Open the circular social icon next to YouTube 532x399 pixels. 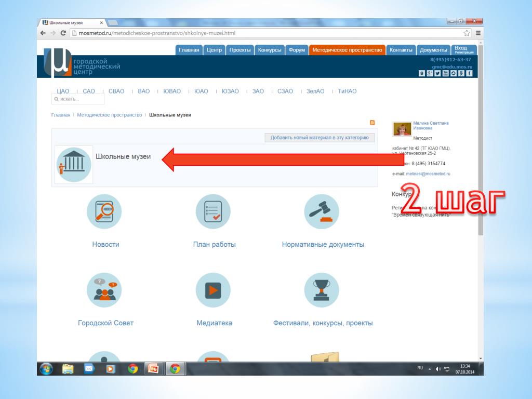point(453,73)
